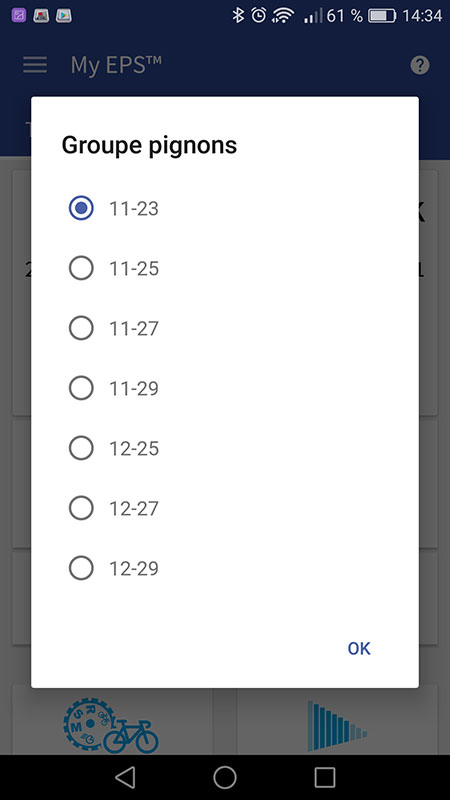Viewport: 450px width, 800px height.
Task: Tap the blue bar chart icon
Action: point(337,725)
